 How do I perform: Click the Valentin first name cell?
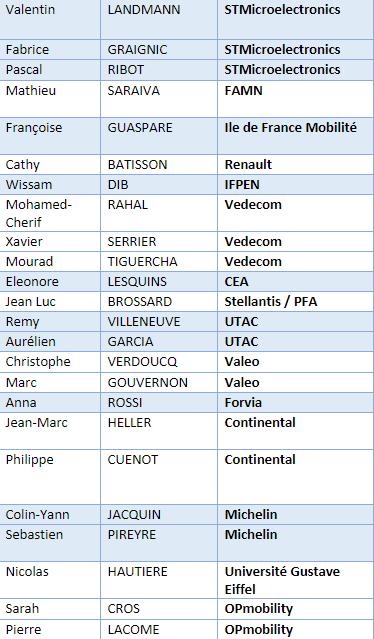(x=50, y=20)
